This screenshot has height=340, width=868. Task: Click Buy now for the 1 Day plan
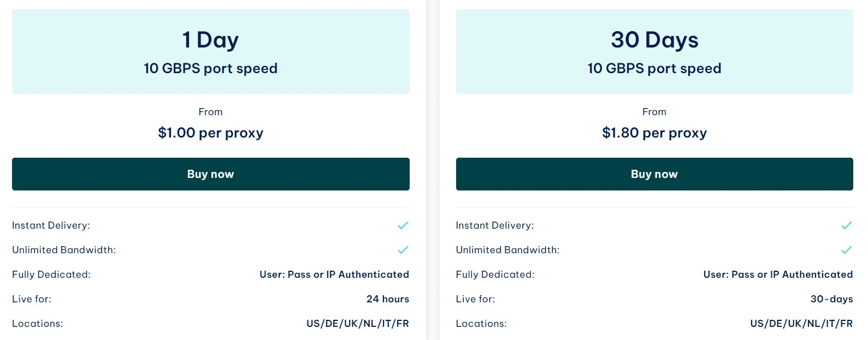pyautogui.click(x=210, y=174)
